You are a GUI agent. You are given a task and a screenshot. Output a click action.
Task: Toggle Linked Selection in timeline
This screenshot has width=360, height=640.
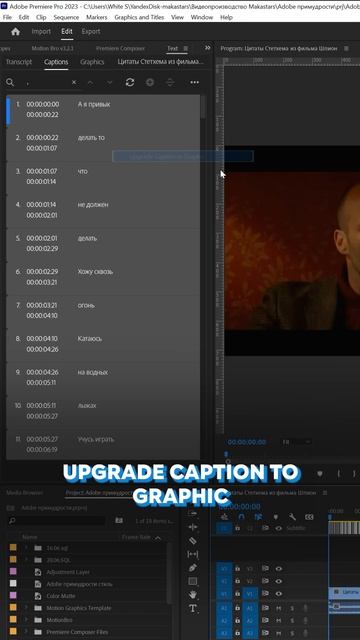coord(258,517)
